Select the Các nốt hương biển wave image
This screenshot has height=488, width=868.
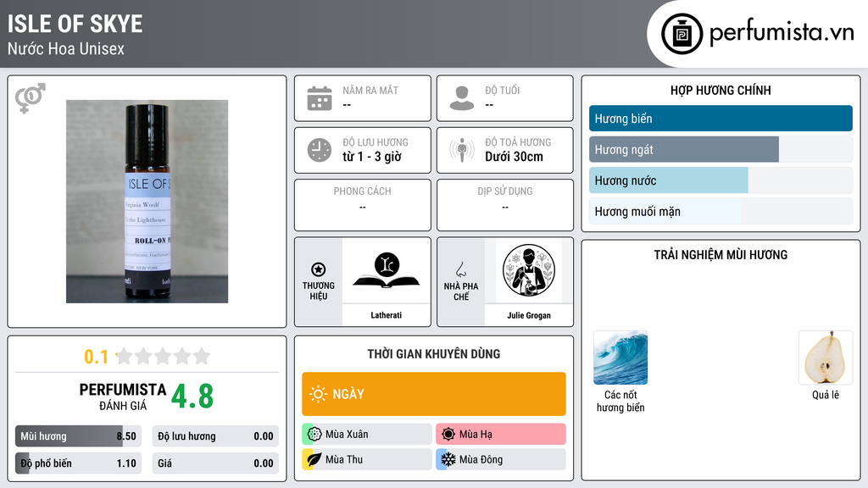click(620, 358)
